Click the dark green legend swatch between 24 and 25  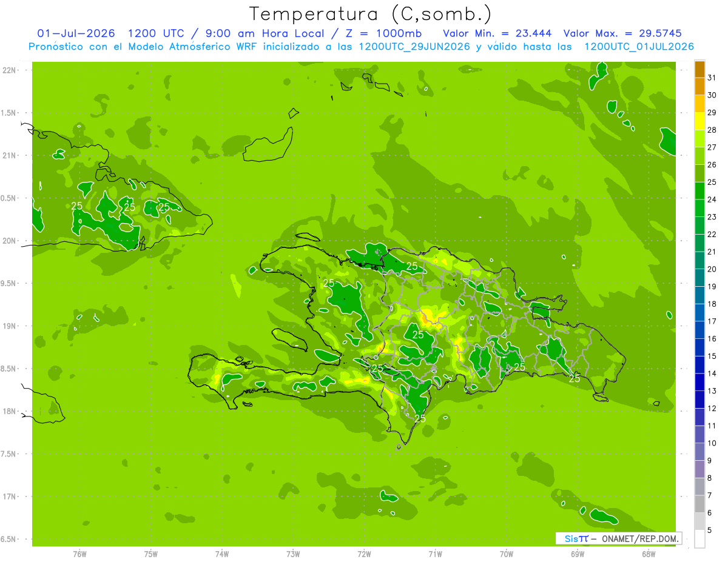[699, 190]
